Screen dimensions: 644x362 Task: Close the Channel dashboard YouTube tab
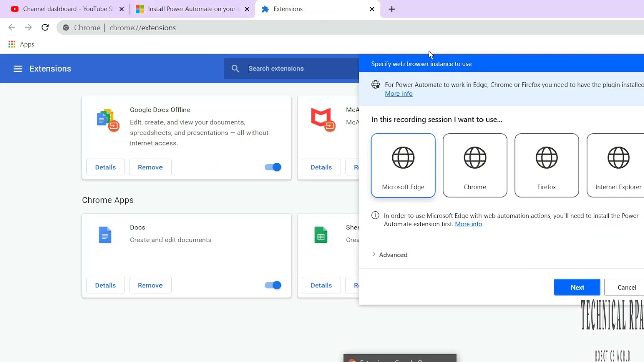(x=121, y=9)
